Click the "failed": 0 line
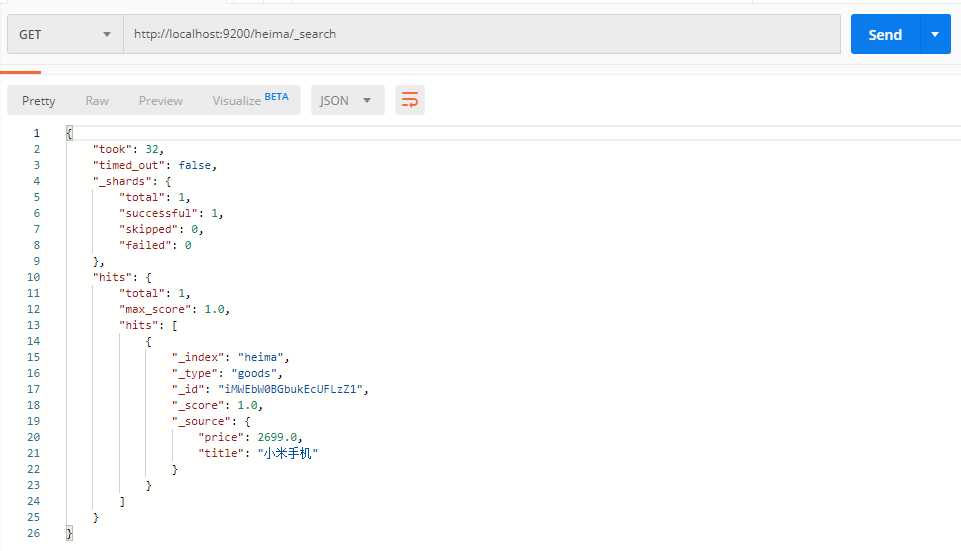Viewport: 961px width, 551px height. (x=155, y=245)
